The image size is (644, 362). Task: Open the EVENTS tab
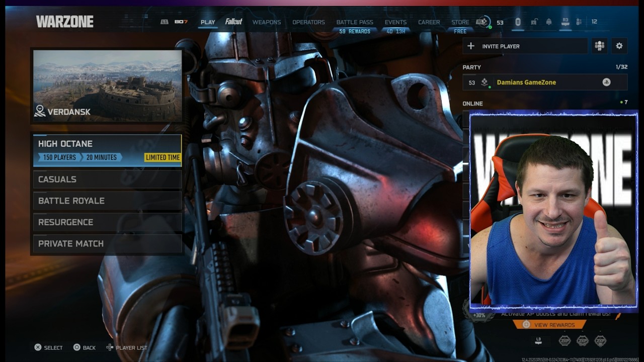point(395,22)
